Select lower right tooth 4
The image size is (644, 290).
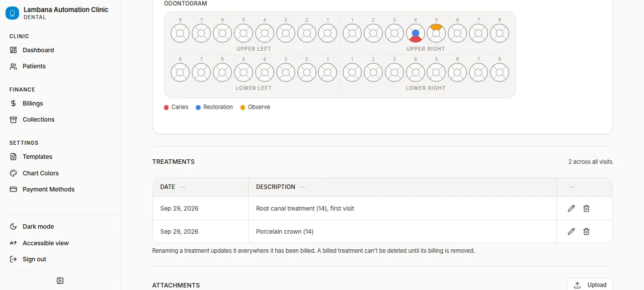pyautogui.click(x=416, y=73)
